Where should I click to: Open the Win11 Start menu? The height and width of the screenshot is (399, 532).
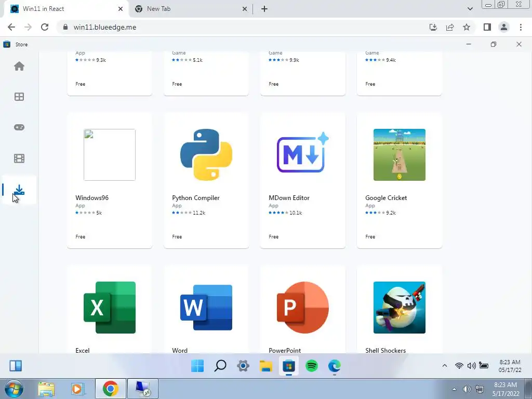[197, 366]
